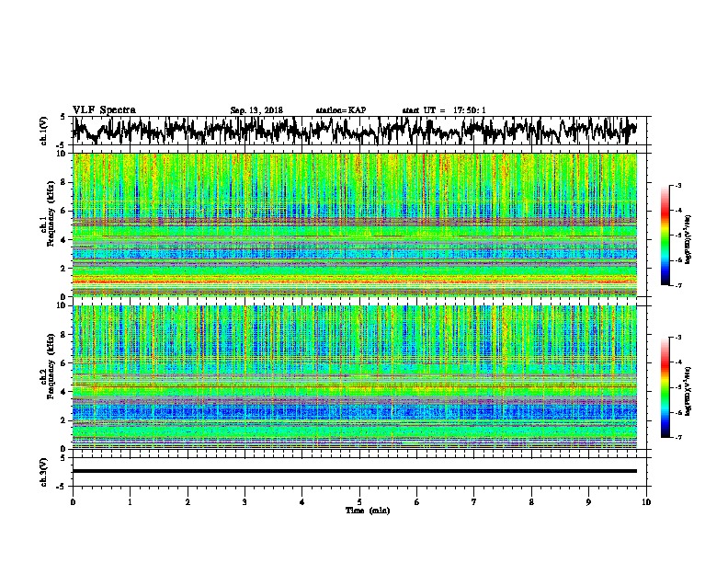Click the '4' kHz tick on ch.2 frequency axis
The width and height of the screenshot is (728, 563).
[64, 392]
